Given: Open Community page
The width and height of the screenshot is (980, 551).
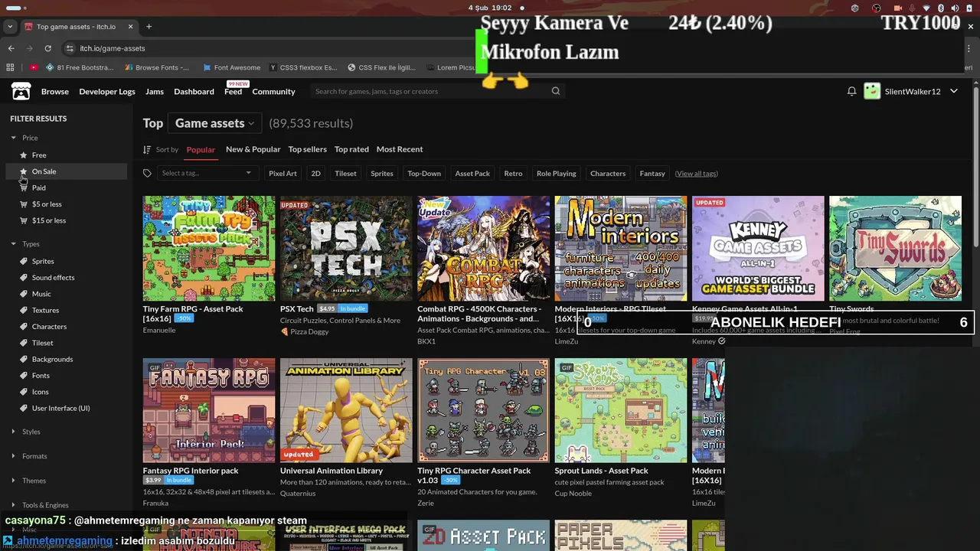Looking at the screenshot, I should 273,92.
